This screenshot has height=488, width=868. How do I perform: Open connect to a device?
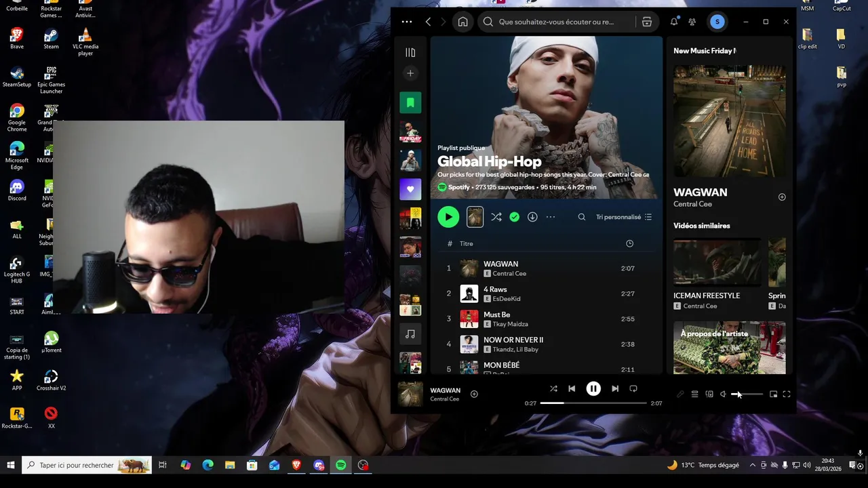coord(709,394)
